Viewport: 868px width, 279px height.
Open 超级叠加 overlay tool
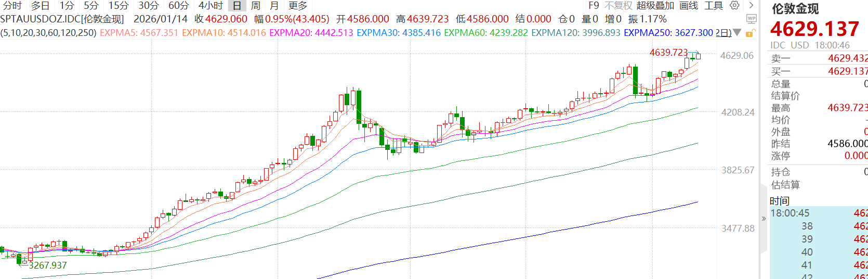655,6
